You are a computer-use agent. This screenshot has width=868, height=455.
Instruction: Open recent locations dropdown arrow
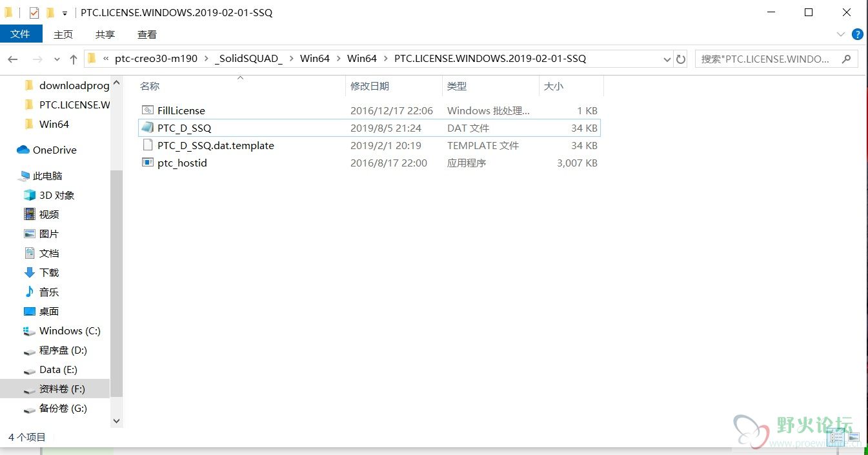(57, 59)
